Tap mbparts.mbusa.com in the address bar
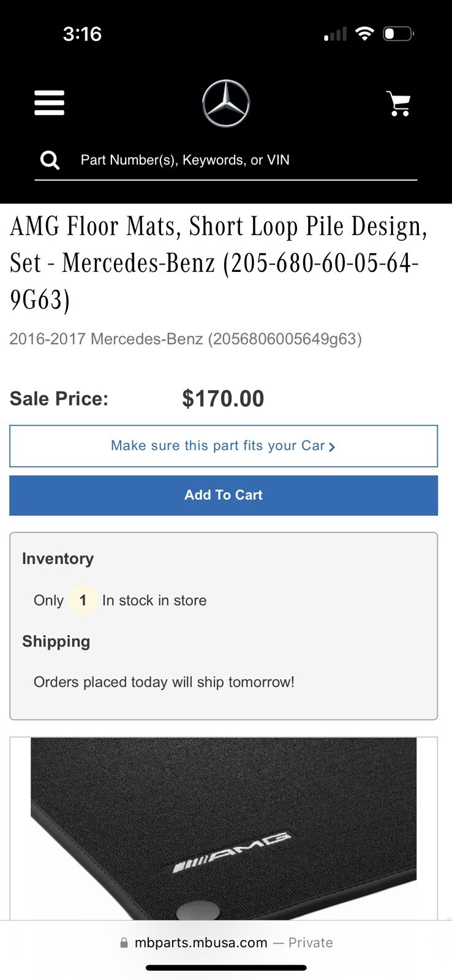The height and width of the screenshot is (980, 452). 200,943
